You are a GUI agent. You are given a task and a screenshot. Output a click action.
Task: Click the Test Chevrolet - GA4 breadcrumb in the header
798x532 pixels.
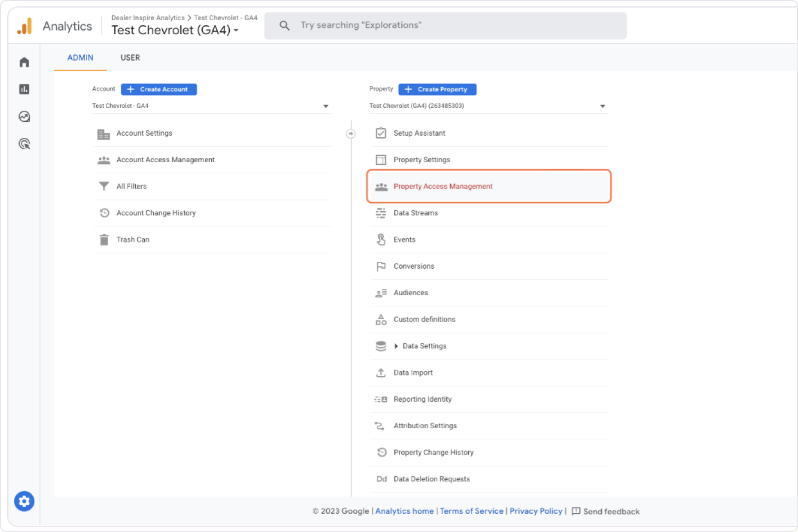click(x=226, y=18)
